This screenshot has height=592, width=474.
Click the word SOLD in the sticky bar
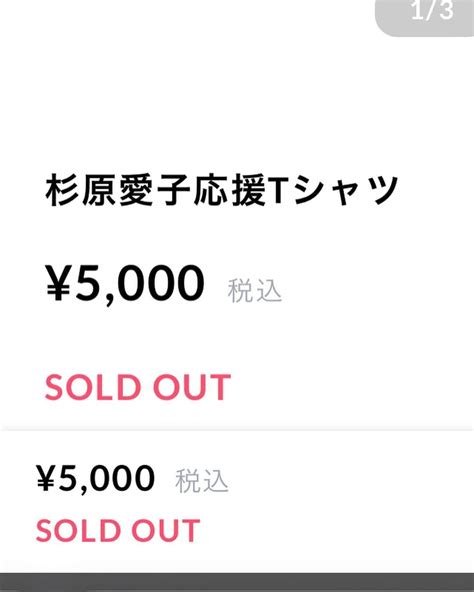point(78,530)
